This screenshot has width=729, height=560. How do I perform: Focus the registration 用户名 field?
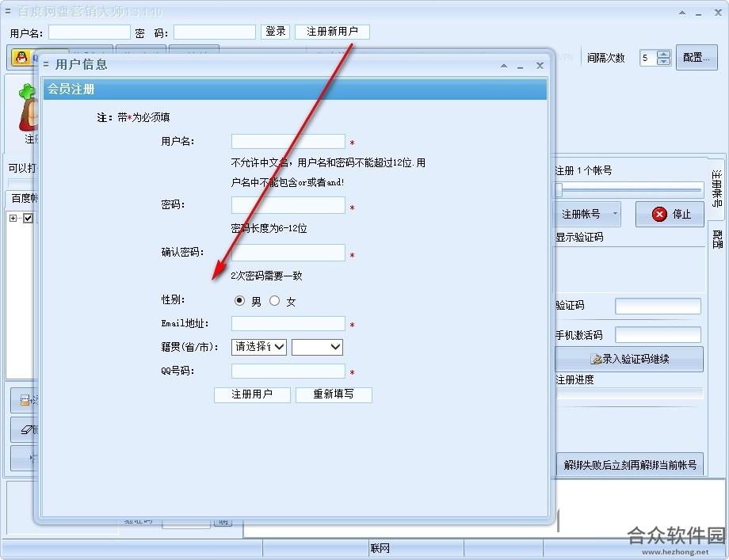(288, 141)
